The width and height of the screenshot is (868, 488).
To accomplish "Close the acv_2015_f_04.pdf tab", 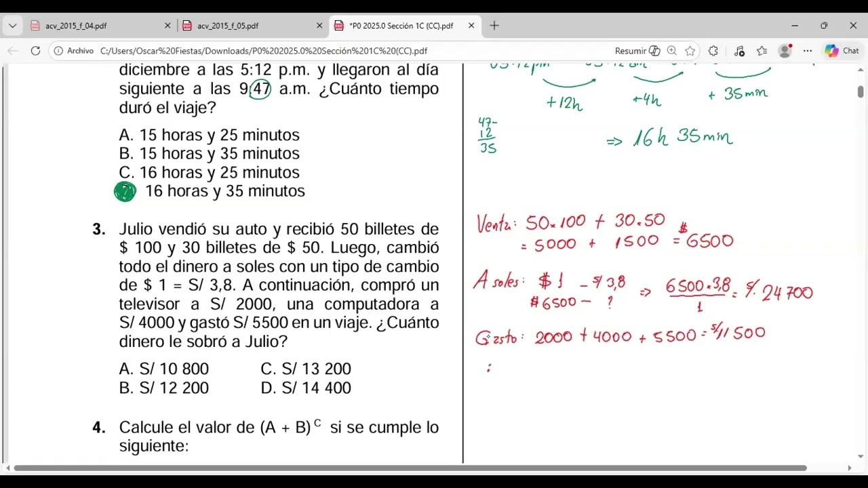I will coord(167,26).
